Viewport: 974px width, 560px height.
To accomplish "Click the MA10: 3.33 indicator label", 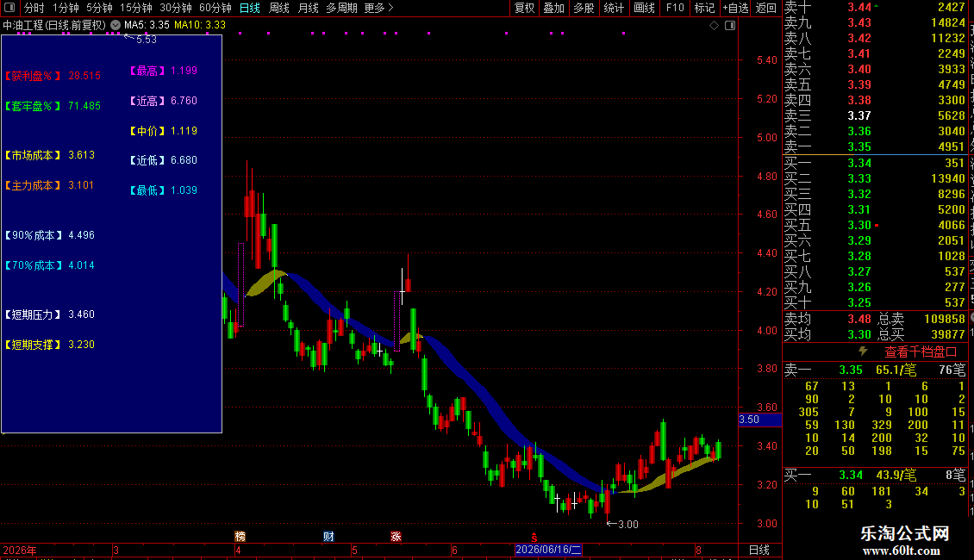I will 199,25.
